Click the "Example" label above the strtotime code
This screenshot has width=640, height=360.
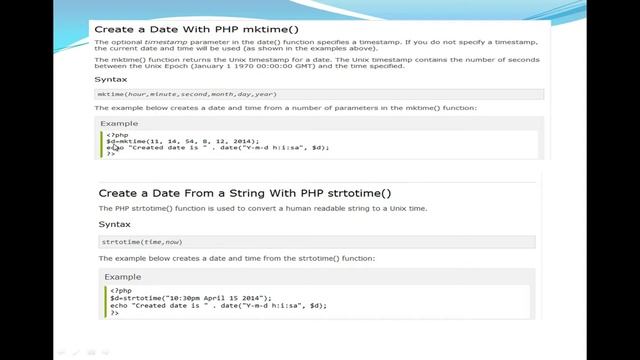[123, 277]
